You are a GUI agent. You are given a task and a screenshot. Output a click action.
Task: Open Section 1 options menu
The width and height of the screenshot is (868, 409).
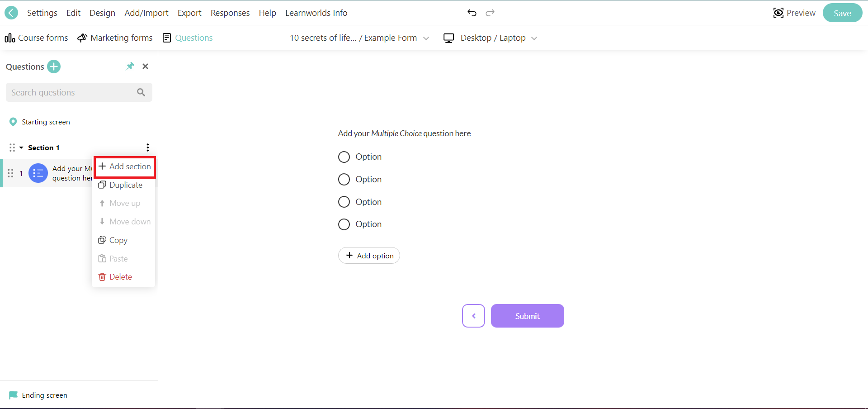pos(148,147)
